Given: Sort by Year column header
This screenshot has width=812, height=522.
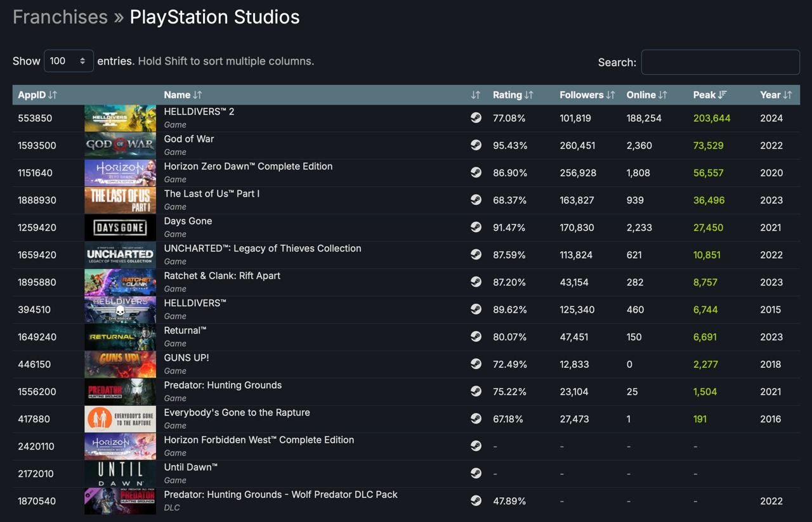Looking at the screenshot, I should (775, 95).
